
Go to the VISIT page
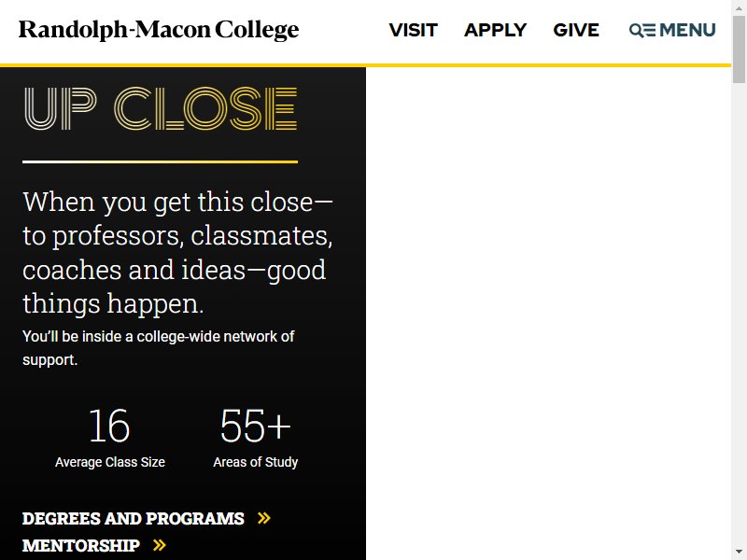(x=413, y=30)
